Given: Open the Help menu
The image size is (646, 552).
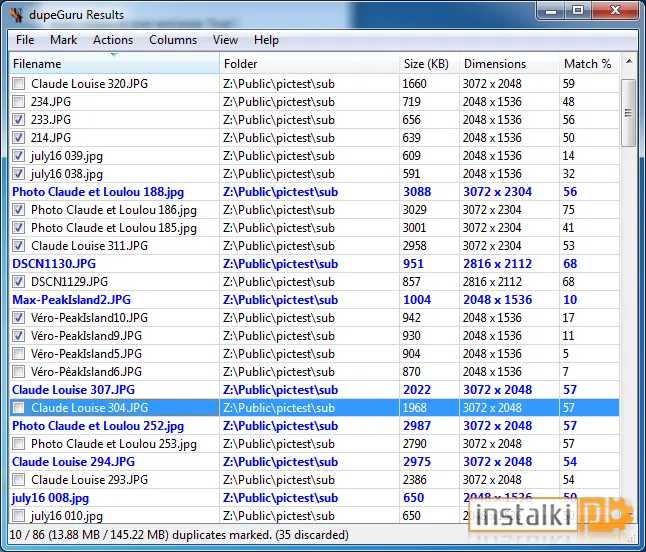Looking at the screenshot, I should (266, 40).
